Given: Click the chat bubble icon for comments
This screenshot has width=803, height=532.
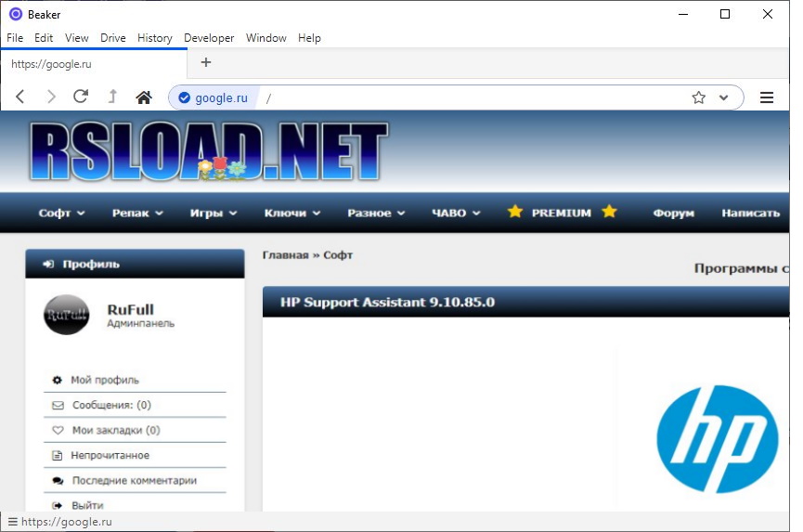Looking at the screenshot, I should pos(58,480).
